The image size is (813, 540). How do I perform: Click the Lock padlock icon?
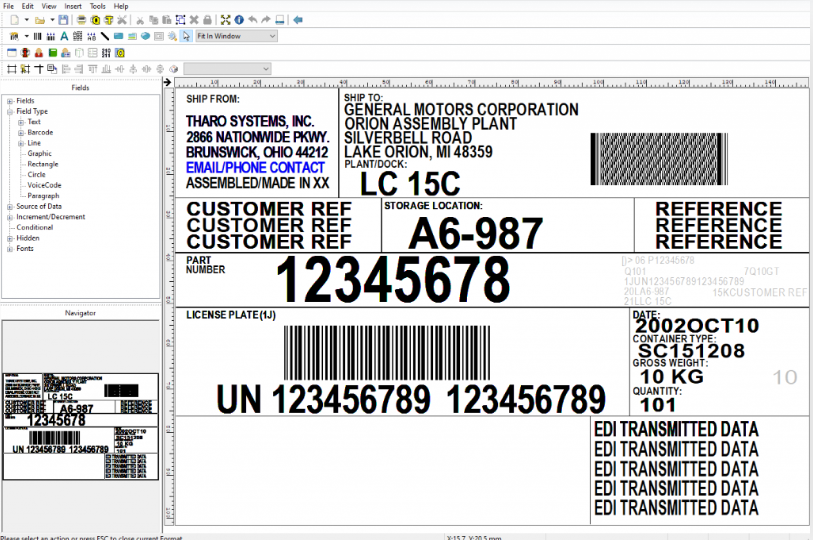click(207, 20)
